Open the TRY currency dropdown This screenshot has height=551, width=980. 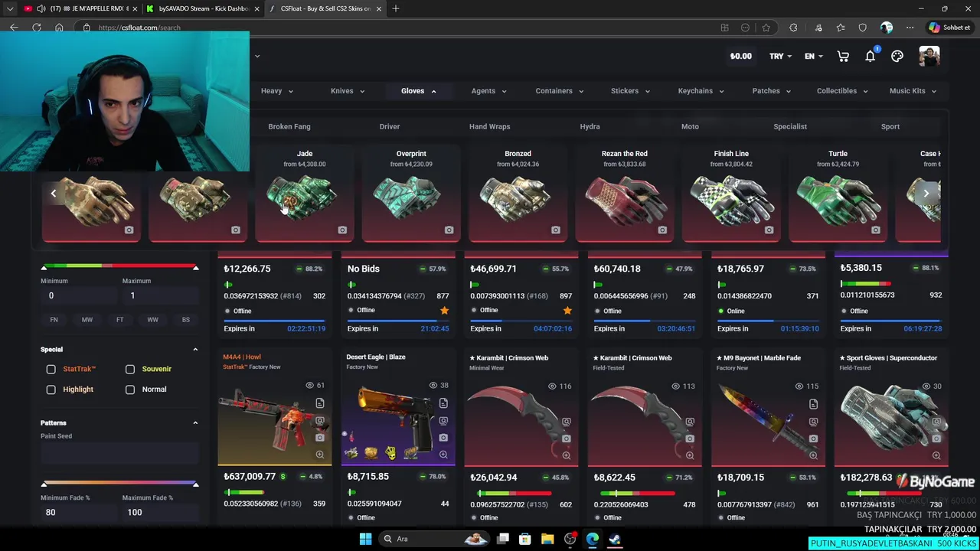click(780, 56)
